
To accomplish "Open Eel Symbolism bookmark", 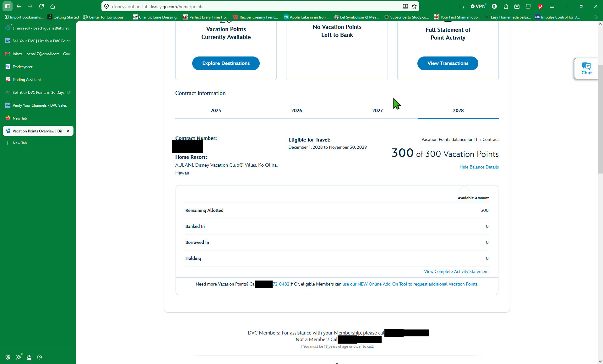I will pyautogui.click(x=356, y=17).
